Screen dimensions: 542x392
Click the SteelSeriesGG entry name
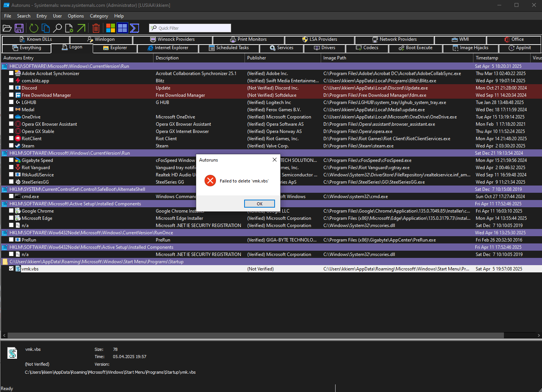click(35, 182)
